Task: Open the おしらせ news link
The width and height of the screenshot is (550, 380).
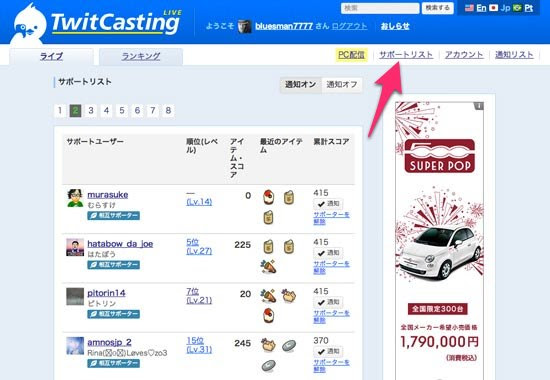Action: (x=395, y=26)
